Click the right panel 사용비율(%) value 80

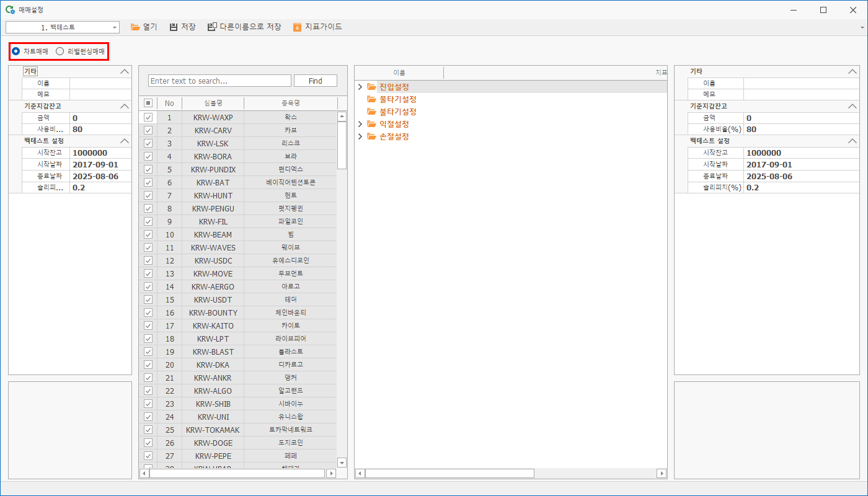801,130
